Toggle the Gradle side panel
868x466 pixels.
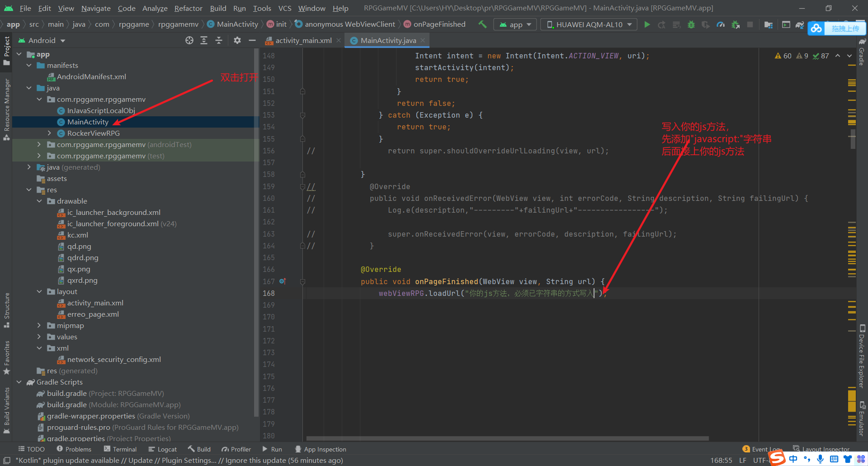tap(862, 52)
